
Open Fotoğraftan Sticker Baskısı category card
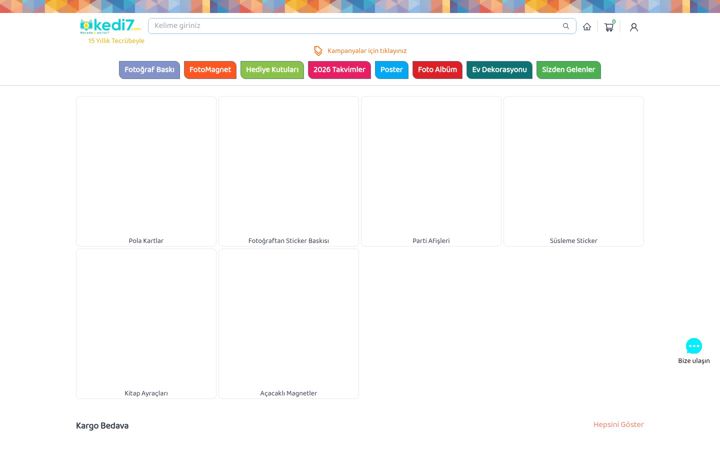point(288,171)
